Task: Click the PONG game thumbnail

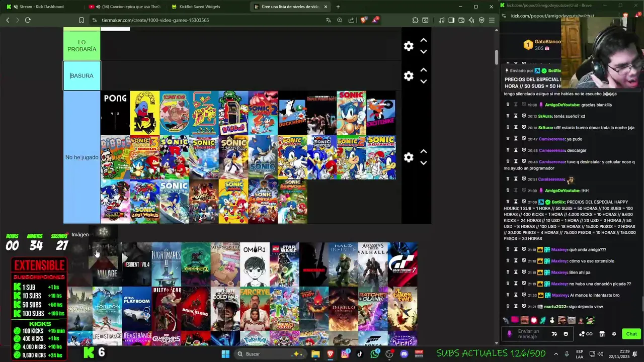Action: coord(115,113)
